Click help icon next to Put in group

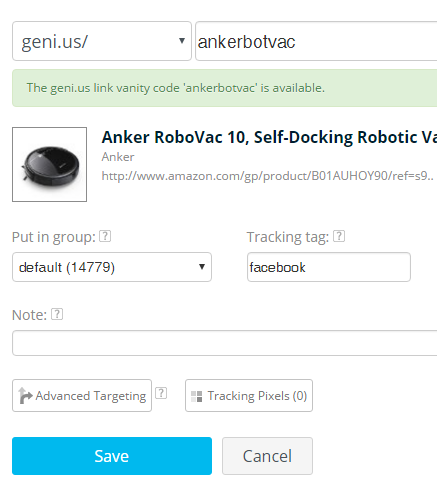(x=105, y=236)
